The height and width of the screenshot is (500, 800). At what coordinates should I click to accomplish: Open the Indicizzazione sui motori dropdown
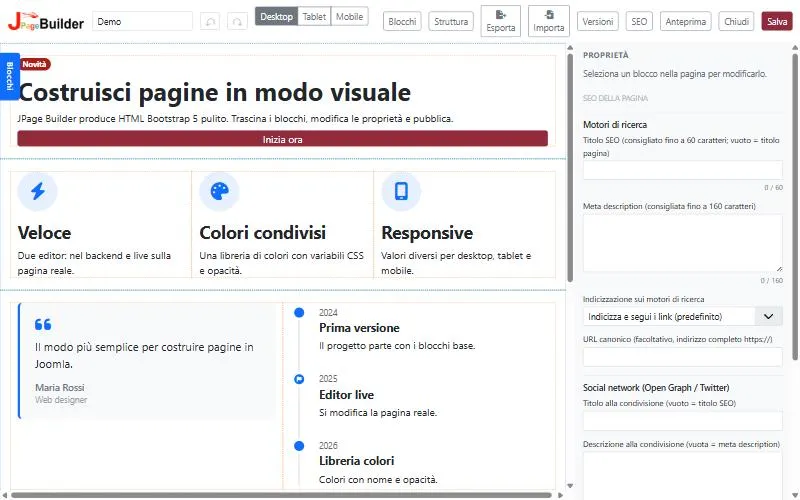tap(683, 316)
